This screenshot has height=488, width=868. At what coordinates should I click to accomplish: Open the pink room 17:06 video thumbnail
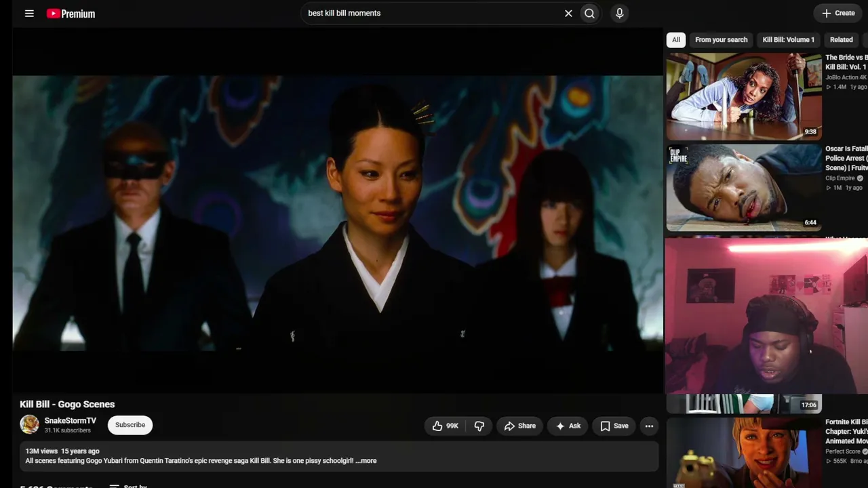pyautogui.click(x=743, y=404)
